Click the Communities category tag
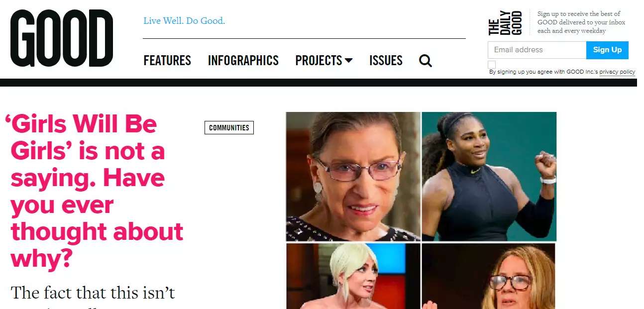This screenshot has width=644, height=309. click(x=229, y=128)
